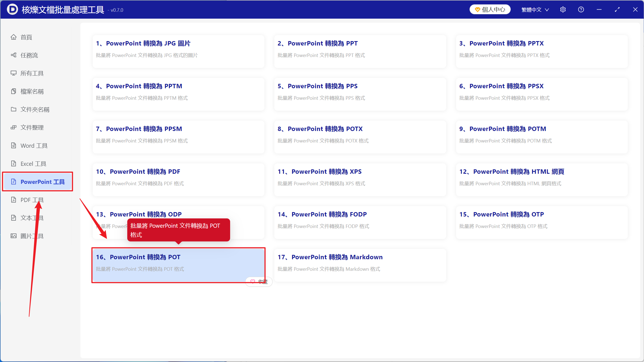This screenshot has height=362, width=644.
Task: Click the workflow icon beside 任務流
Action: pos(13,55)
